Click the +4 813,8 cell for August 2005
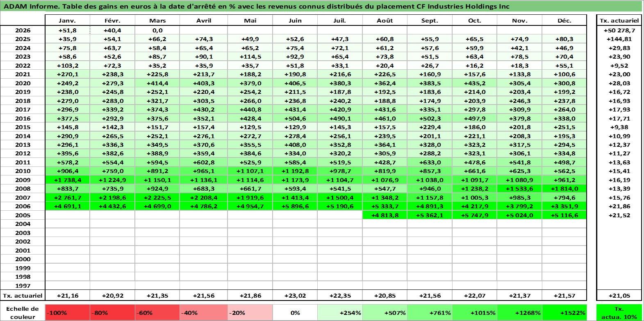 click(x=385, y=215)
